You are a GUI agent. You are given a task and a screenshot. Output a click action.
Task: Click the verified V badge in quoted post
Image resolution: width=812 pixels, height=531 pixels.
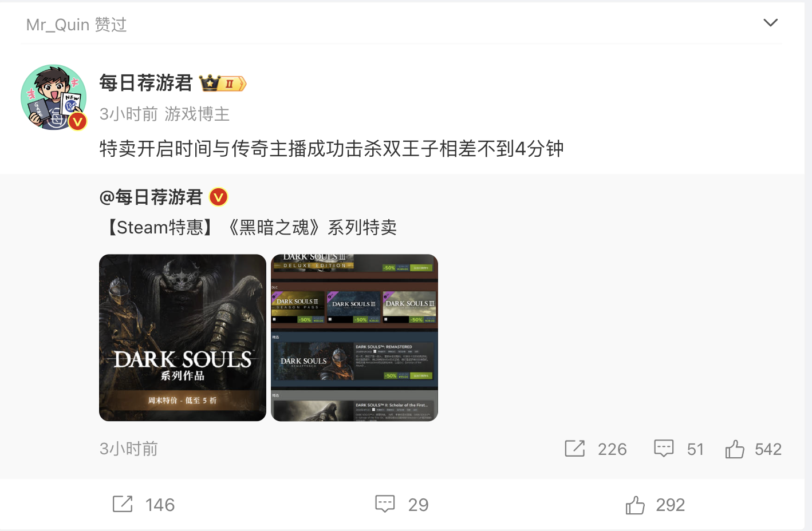pyautogui.click(x=219, y=197)
